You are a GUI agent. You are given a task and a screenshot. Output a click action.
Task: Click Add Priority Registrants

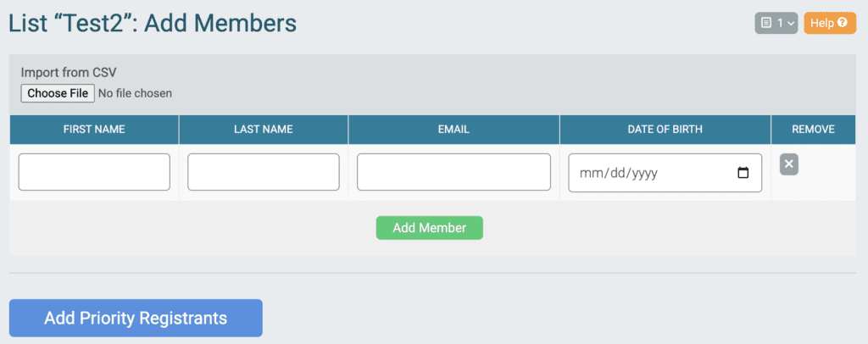point(136,318)
